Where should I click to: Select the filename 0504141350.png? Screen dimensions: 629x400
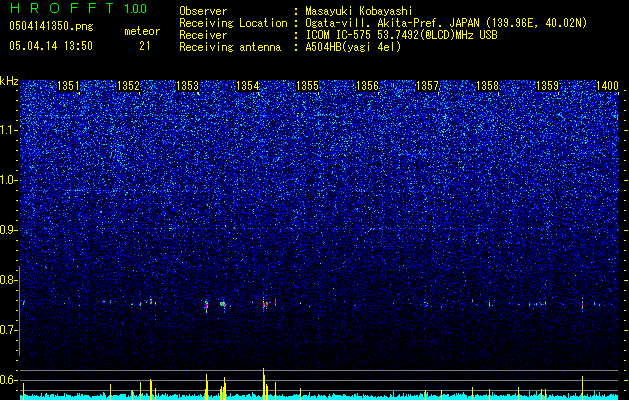pyautogui.click(x=51, y=26)
